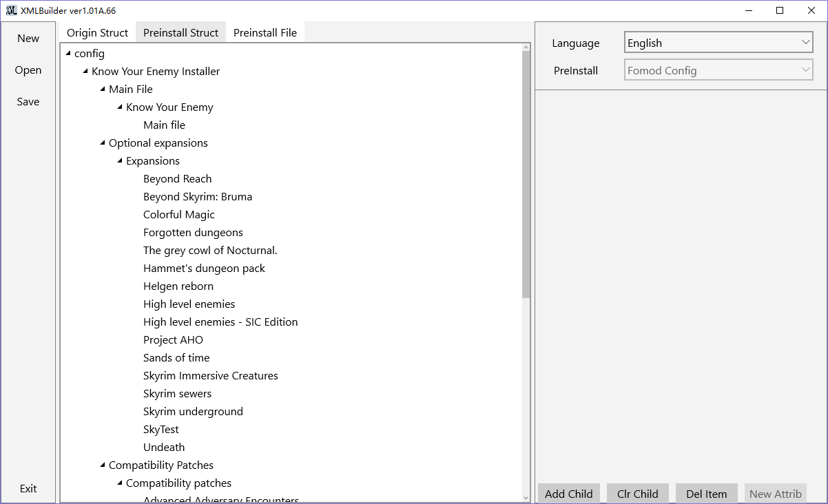
Task: Select The grey cowl of Nocturnal item
Action: tap(210, 251)
